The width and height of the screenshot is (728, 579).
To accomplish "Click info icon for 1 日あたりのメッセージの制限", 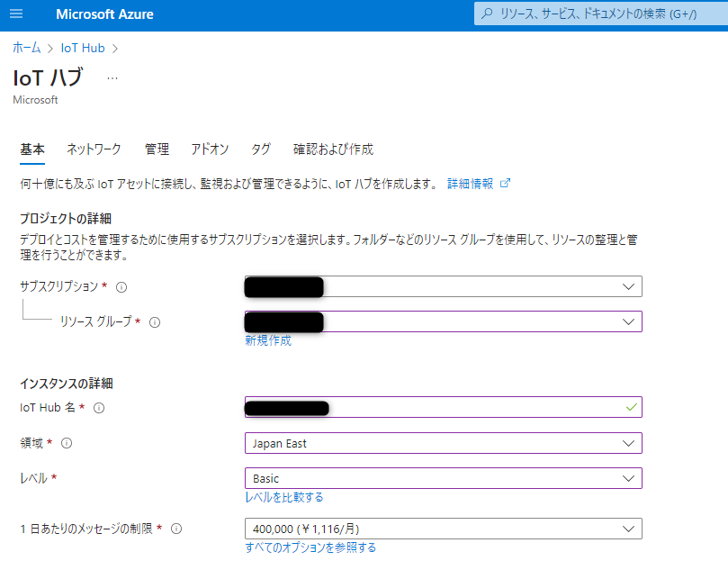I will pyautogui.click(x=176, y=529).
